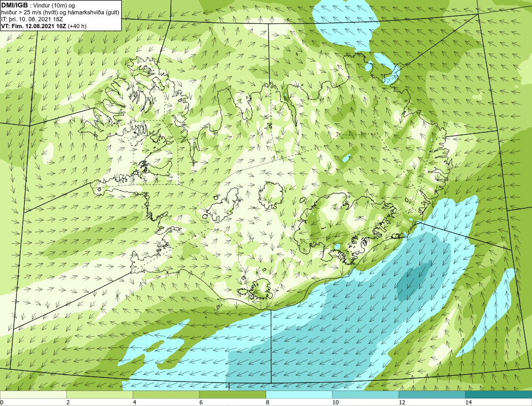Click the 0–2 m/s pale yellow legend swatch

click(33, 394)
